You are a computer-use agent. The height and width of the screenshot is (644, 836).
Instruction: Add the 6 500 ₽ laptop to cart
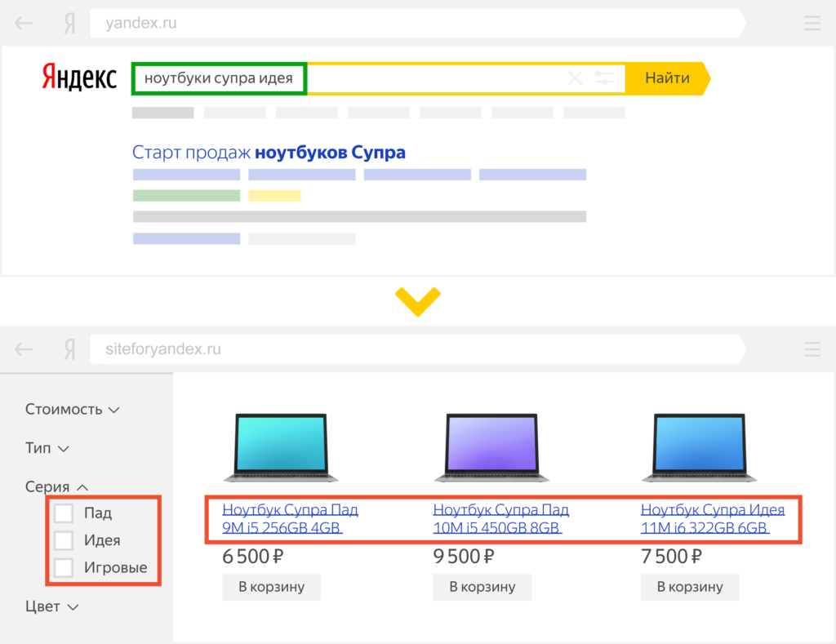(271, 587)
